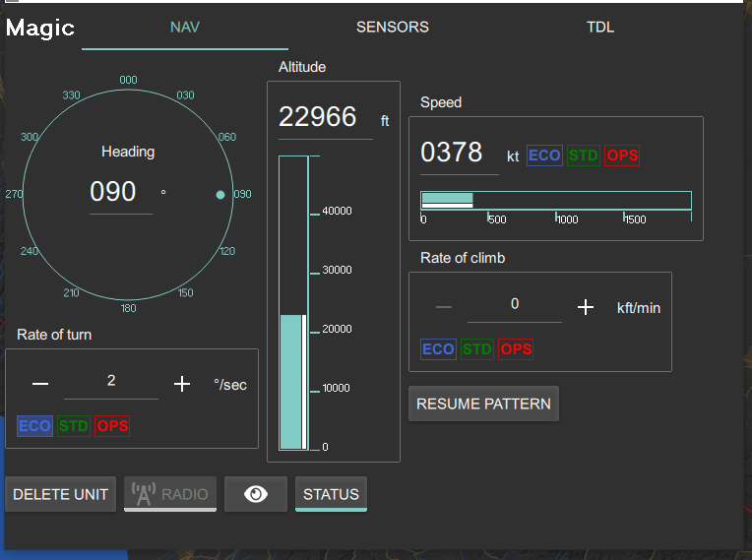Image resolution: width=752 pixels, height=560 pixels.
Task: Click the 1500 speed scale label
Action: point(636,219)
